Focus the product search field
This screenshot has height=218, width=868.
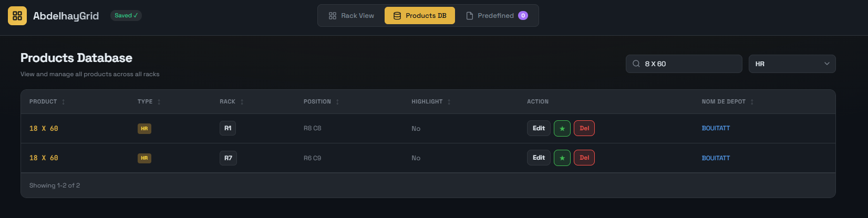684,64
